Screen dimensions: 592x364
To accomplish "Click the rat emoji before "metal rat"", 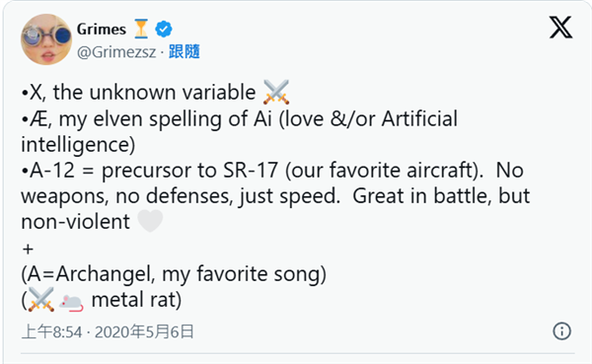I will point(71,302).
